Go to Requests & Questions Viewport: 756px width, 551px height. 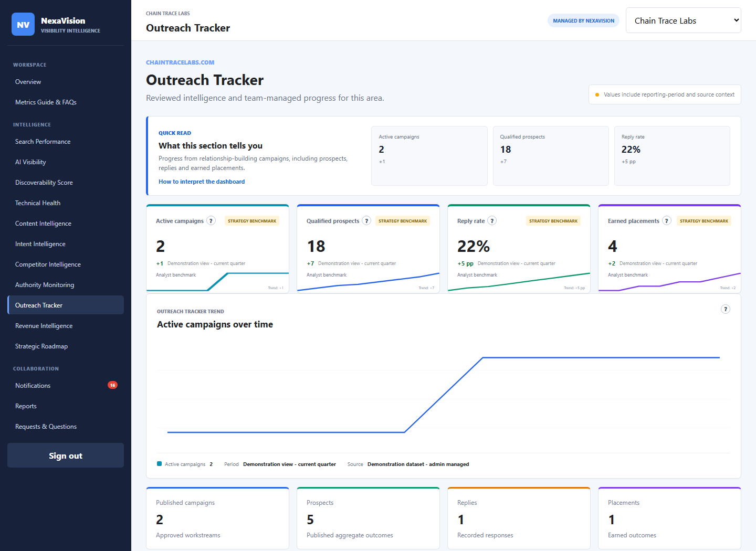tap(66, 427)
